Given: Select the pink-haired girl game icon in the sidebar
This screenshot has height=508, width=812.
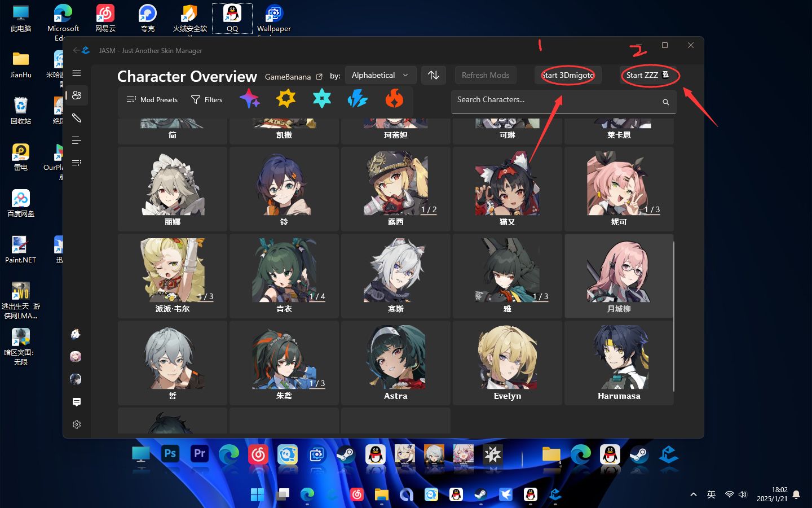Looking at the screenshot, I should click(x=76, y=356).
